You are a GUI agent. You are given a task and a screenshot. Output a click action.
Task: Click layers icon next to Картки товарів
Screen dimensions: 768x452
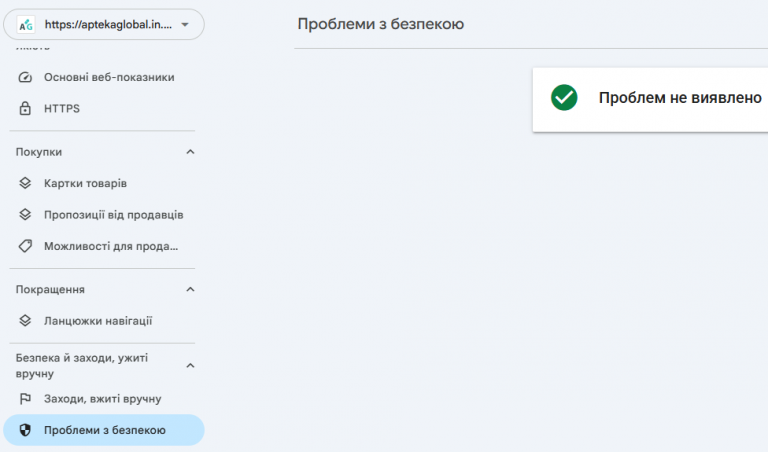25,183
